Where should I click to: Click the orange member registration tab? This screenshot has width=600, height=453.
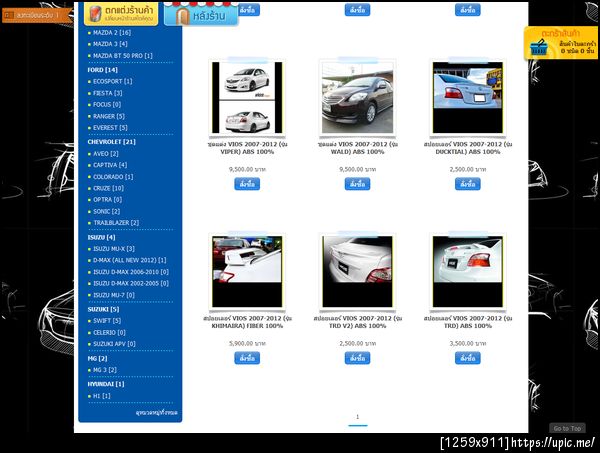pos(37,15)
